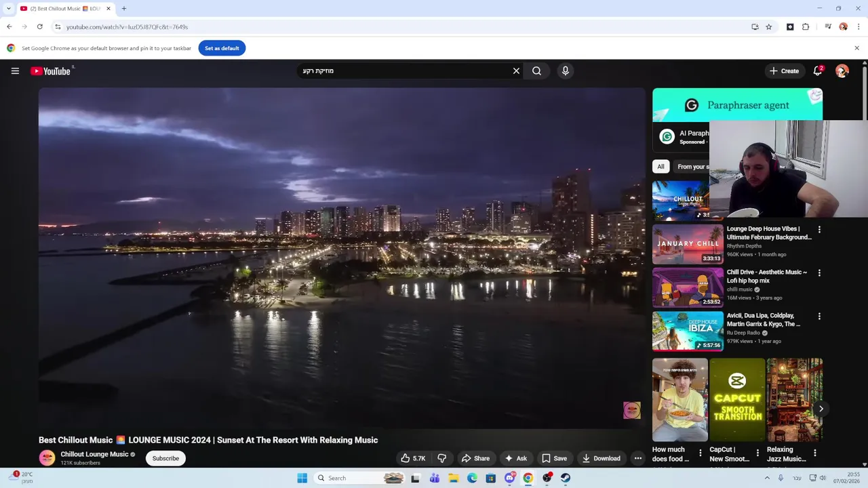Open Steam from the taskbar

[x=565, y=478]
